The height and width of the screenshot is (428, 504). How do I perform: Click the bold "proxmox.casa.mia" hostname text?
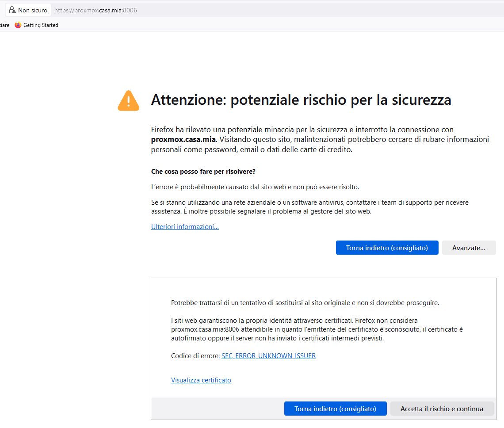tap(183, 140)
